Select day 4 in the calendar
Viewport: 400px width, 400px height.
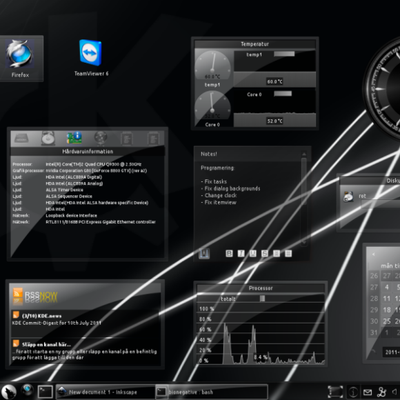(x=387, y=287)
